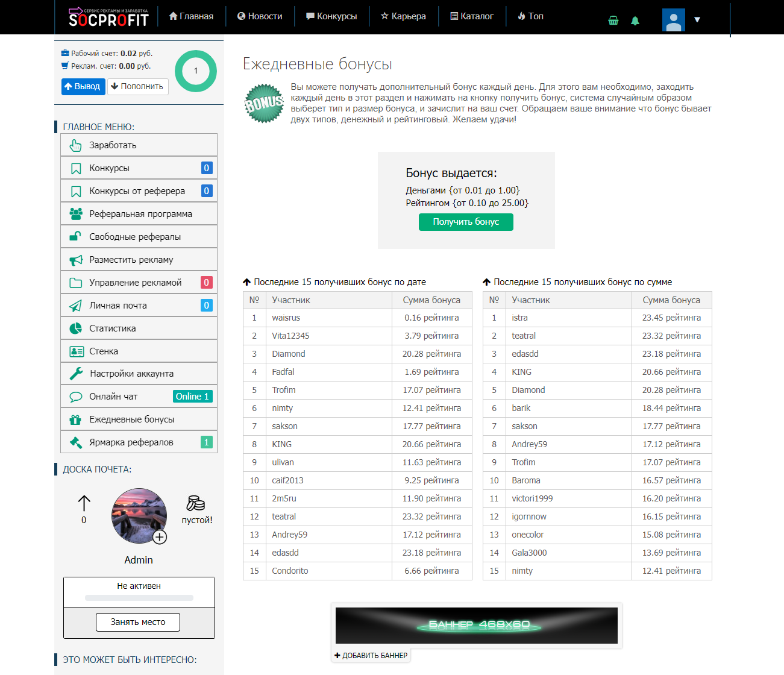Expand the profile dropdown arrow
The height and width of the screenshot is (675, 784).
tap(697, 20)
